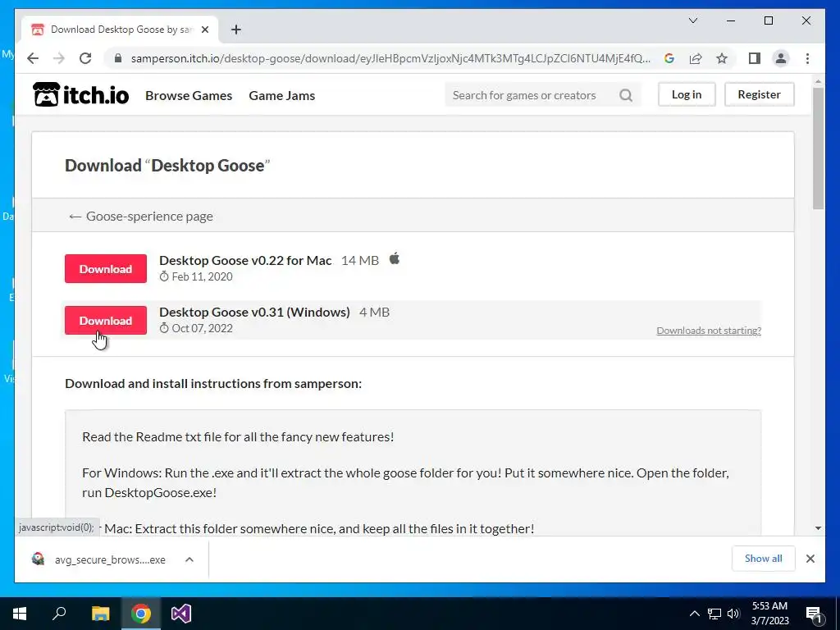This screenshot has height=630, width=840.
Task: Close the downloads bar
Action: (810, 559)
